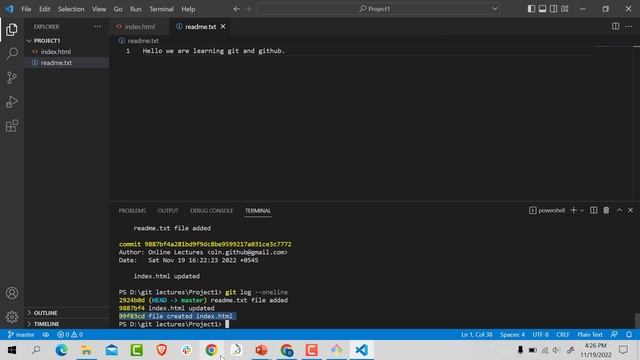The height and width of the screenshot is (360, 640).
Task: Collapse the PROJECT1 folder section
Action: (47, 41)
